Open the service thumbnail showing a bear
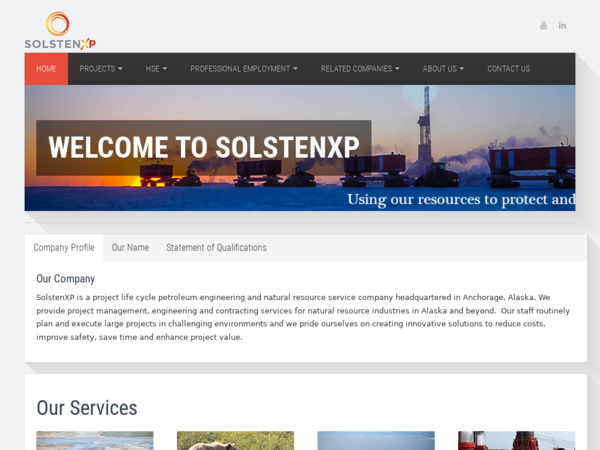The height and width of the screenshot is (450, 600). coord(235,441)
